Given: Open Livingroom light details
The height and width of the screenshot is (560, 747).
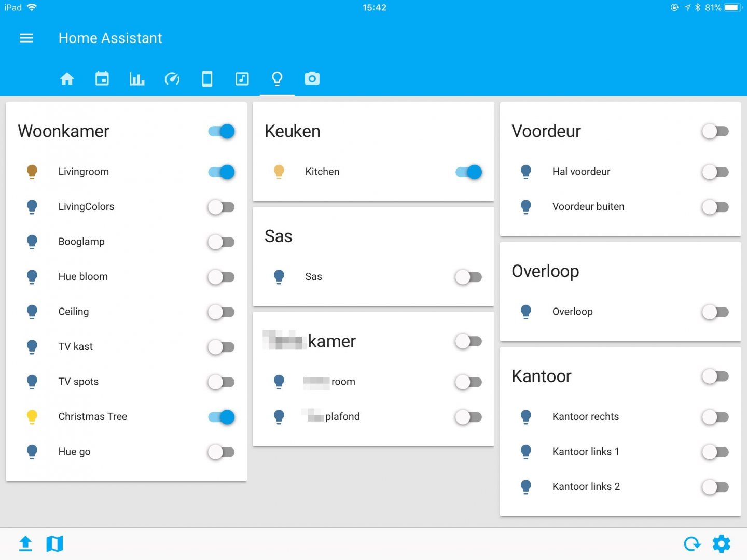Looking at the screenshot, I should tap(84, 172).
